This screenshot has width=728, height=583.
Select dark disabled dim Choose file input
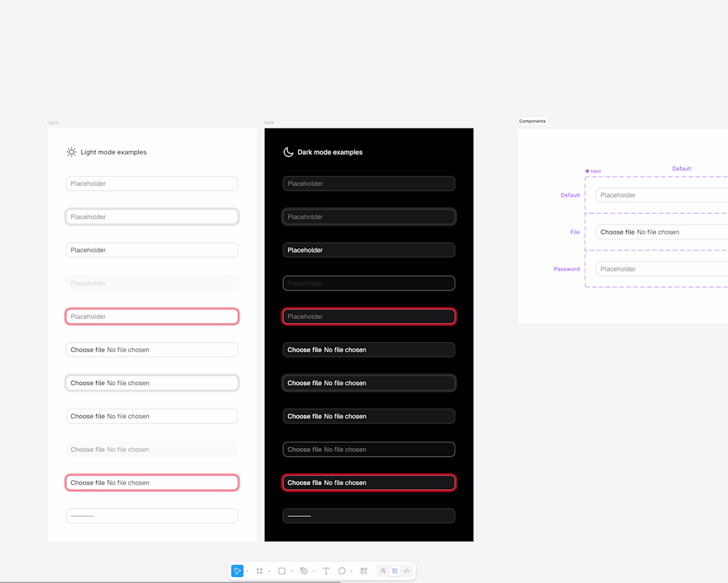point(369,449)
